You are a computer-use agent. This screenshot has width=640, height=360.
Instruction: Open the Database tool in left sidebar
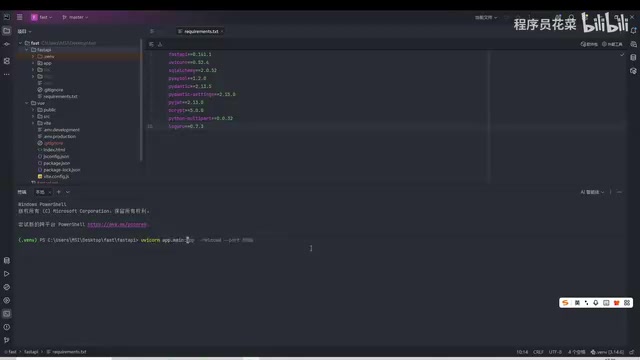(7, 260)
